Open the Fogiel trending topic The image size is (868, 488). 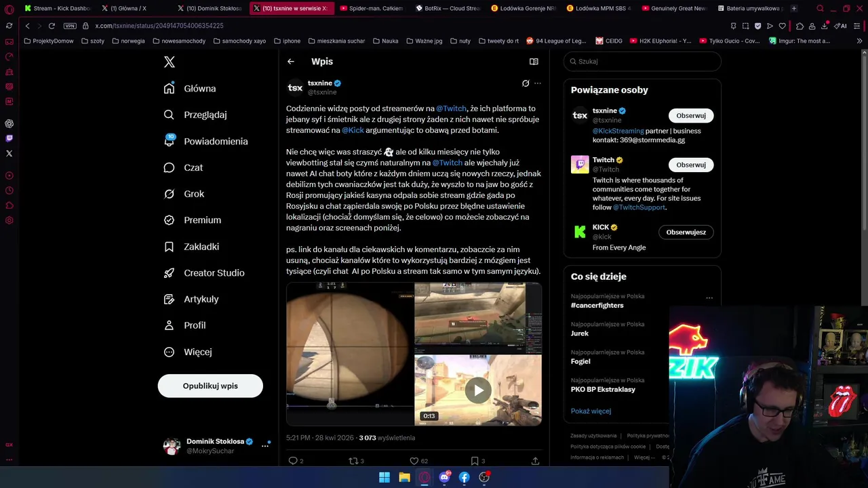580,361
